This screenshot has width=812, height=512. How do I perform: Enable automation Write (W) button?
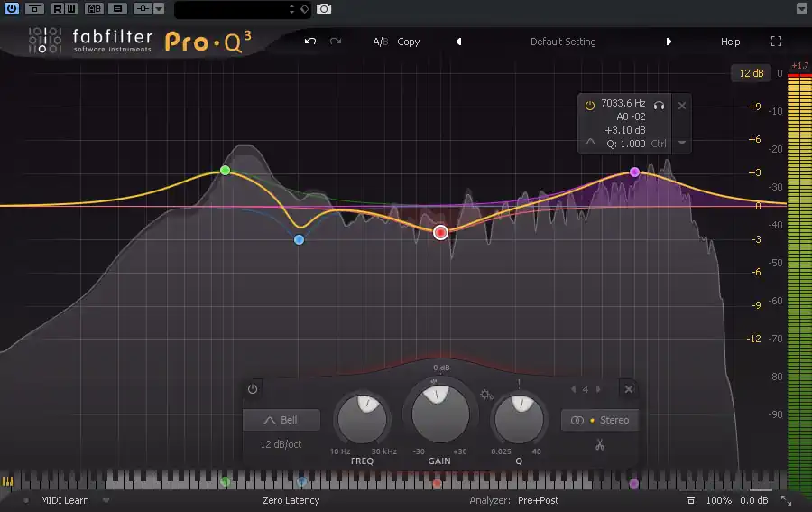tap(71, 8)
